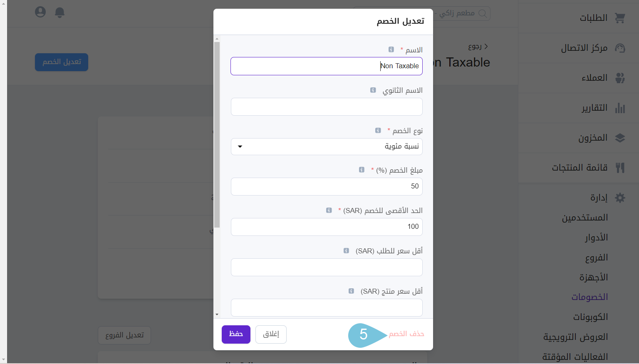The image size is (639, 364).
Task: Click the info icon beside الاسم label
Action: coord(391,50)
